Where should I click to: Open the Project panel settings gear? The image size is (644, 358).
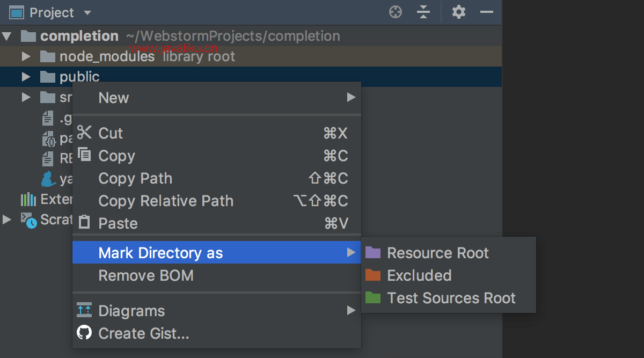(459, 12)
